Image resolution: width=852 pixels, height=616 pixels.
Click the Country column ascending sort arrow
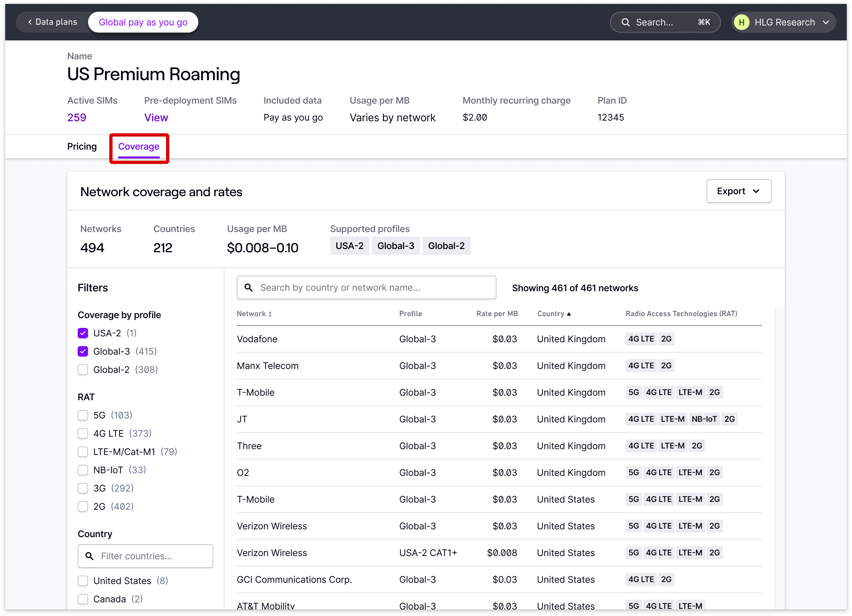(569, 314)
